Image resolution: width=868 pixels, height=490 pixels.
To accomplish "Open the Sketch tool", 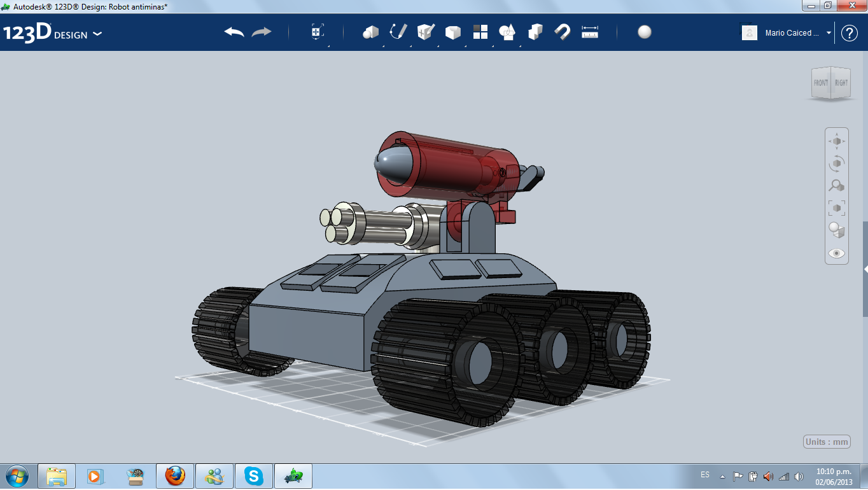I will [x=398, y=32].
